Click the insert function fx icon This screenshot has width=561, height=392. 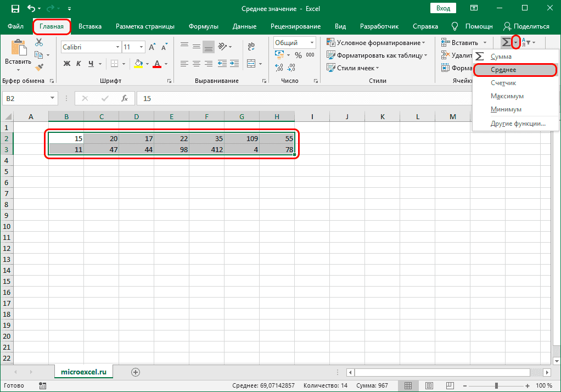[x=125, y=98]
